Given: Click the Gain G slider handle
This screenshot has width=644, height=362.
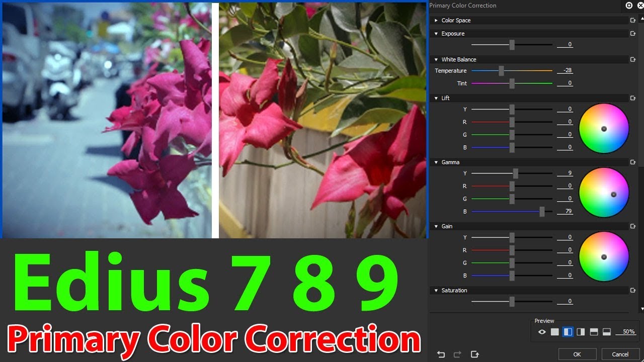Looking at the screenshot, I should pos(512,263).
